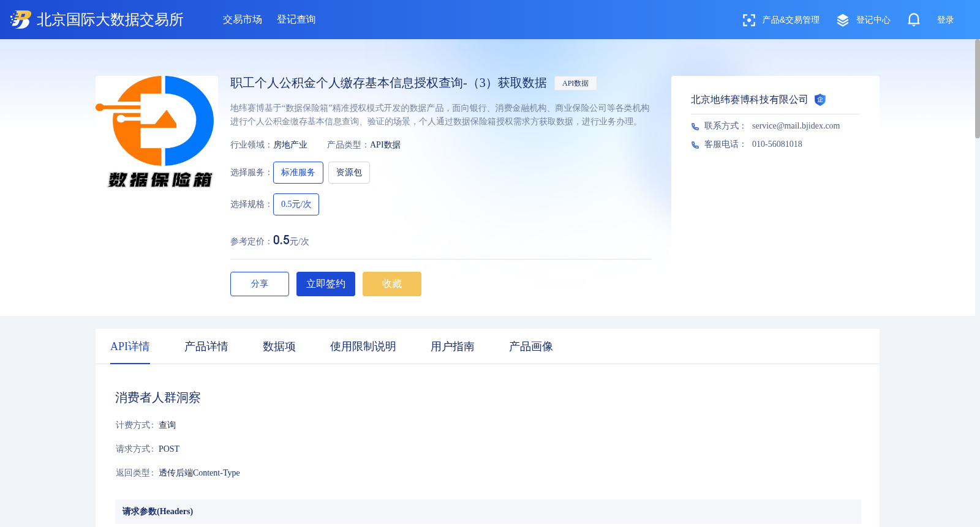Open the 登记中心 layers icon
Viewport: 980px width, 527px height.
pyautogui.click(x=843, y=20)
